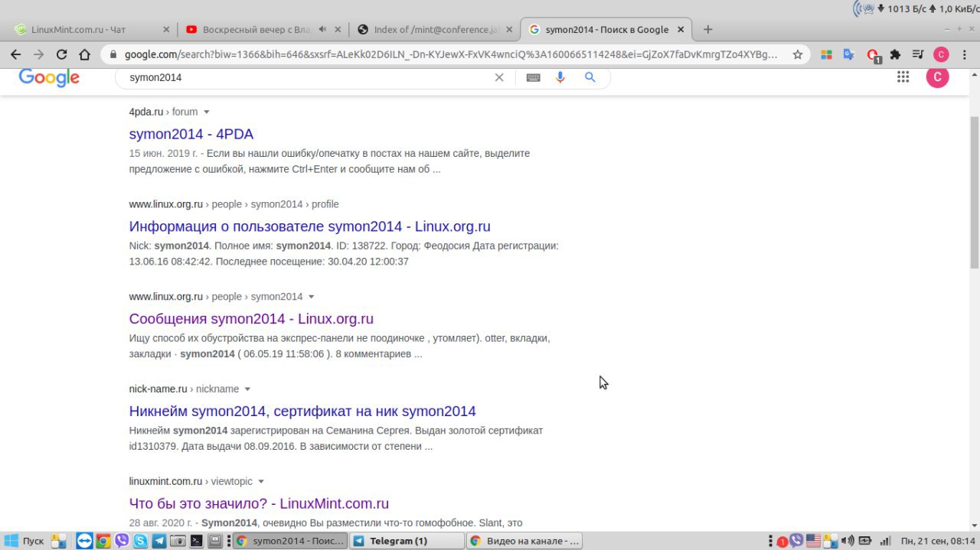The height and width of the screenshot is (550, 980).
Task: Close the LinuxMint.com.ru tab
Action: [x=166, y=30]
